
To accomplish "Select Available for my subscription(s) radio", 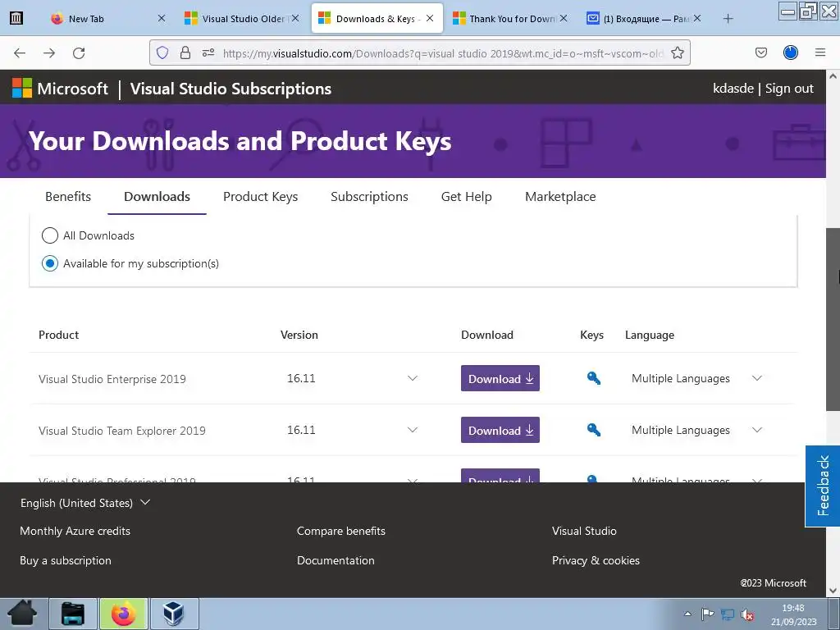I will [50, 263].
